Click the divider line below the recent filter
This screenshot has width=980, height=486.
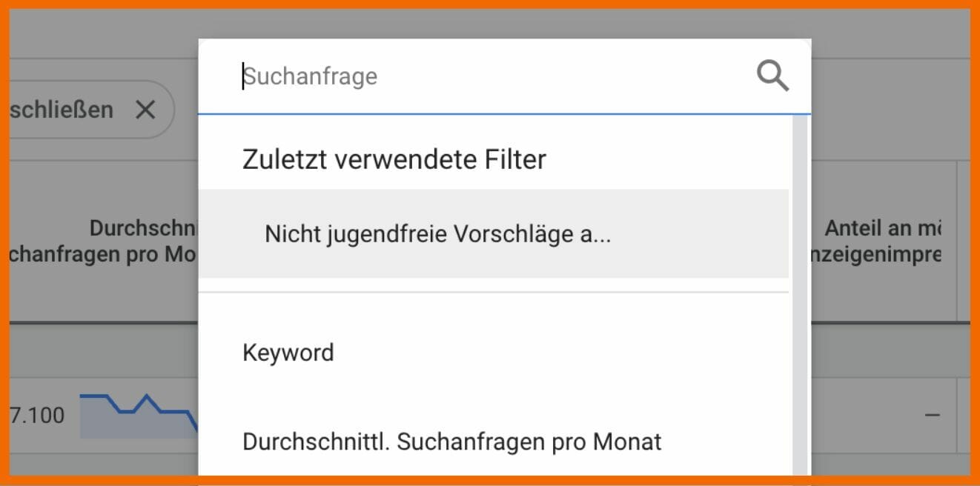pos(493,292)
